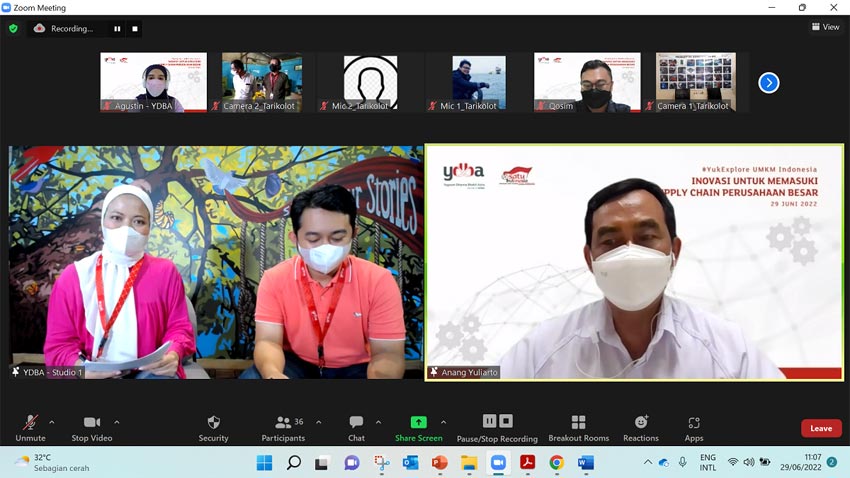Viewport: 850px width, 478px height.
Task: Open Teams Chat taskbar icon
Action: coord(352,463)
